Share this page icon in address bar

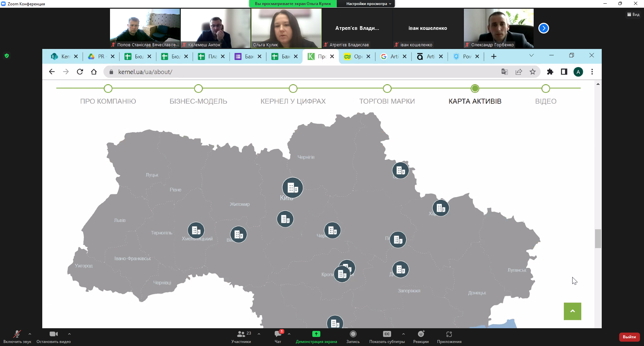pyautogui.click(x=519, y=72)
